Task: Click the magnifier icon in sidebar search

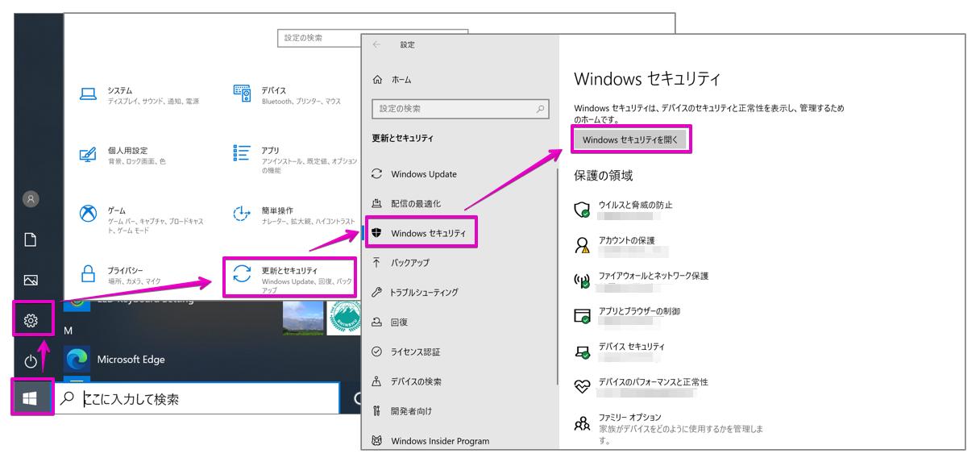Action: 540,108
